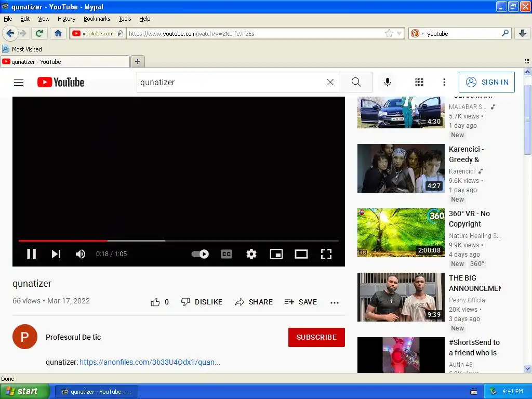Click the browser search bar magnifier
This screenshot has height=399, width=532.
click(x=505, y=33)
